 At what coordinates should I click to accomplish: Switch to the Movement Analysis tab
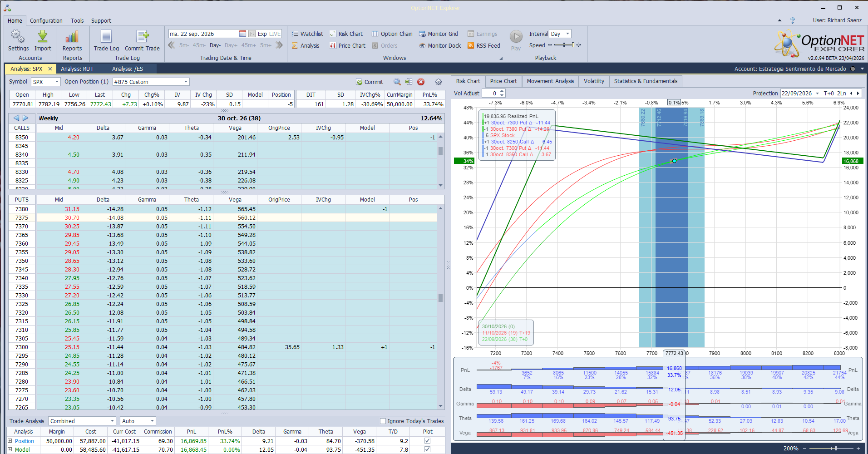(x=550, y=81)
